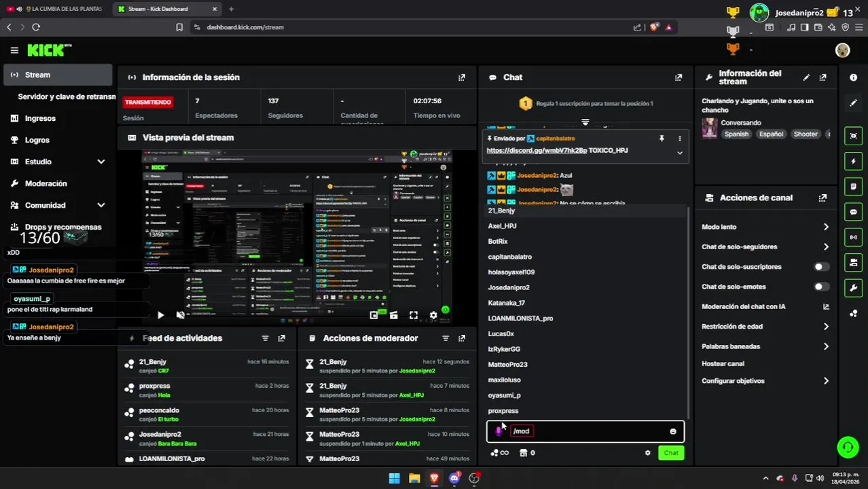Play the stream preview
Screen dimensions: 868x489
click(x=160, y=315)
